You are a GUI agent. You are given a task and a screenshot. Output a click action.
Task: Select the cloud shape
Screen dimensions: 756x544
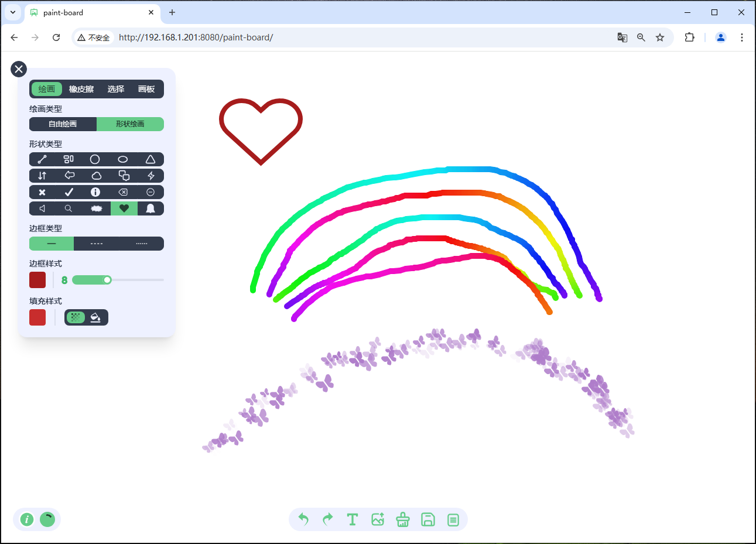[97, 176]
